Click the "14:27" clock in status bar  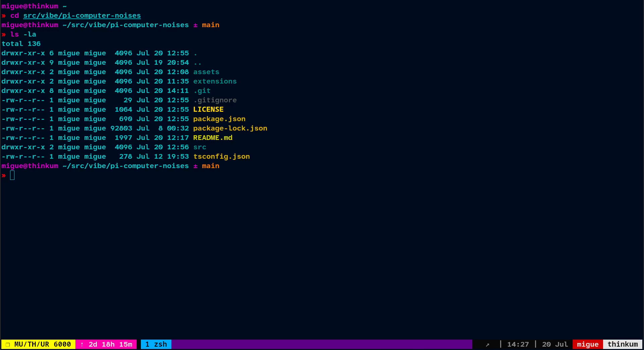518,344
